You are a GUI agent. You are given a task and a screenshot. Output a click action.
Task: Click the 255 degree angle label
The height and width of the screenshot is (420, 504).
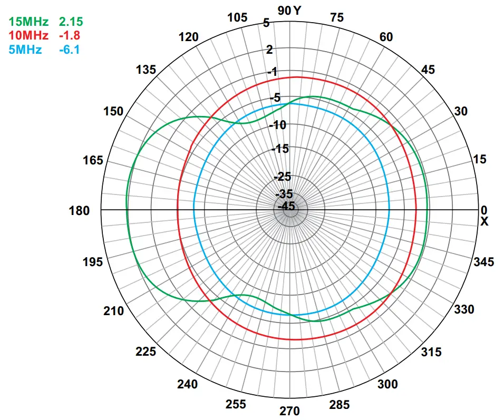tap(236, 404)
